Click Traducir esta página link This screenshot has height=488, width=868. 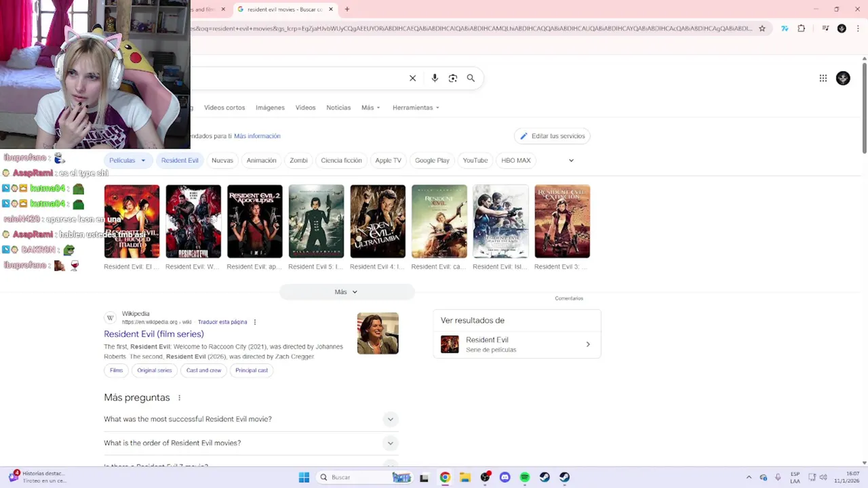coord(222,322)
